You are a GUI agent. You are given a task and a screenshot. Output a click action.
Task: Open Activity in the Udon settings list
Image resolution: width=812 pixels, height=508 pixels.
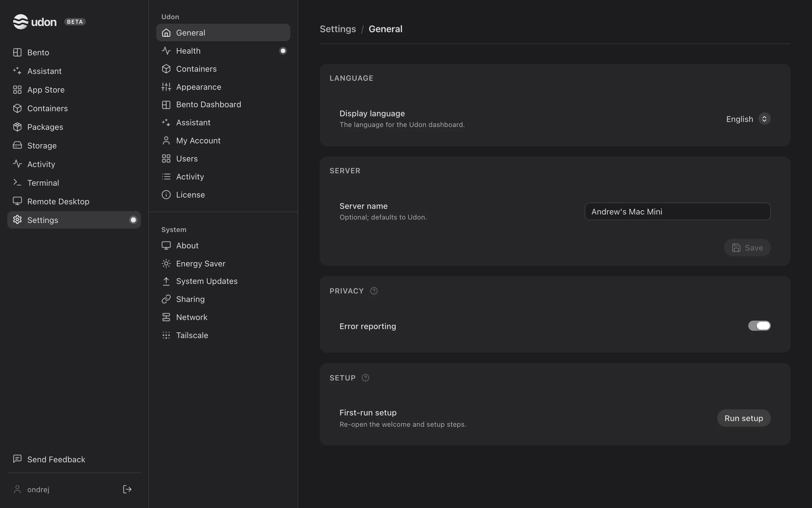[x=223, y=177]
